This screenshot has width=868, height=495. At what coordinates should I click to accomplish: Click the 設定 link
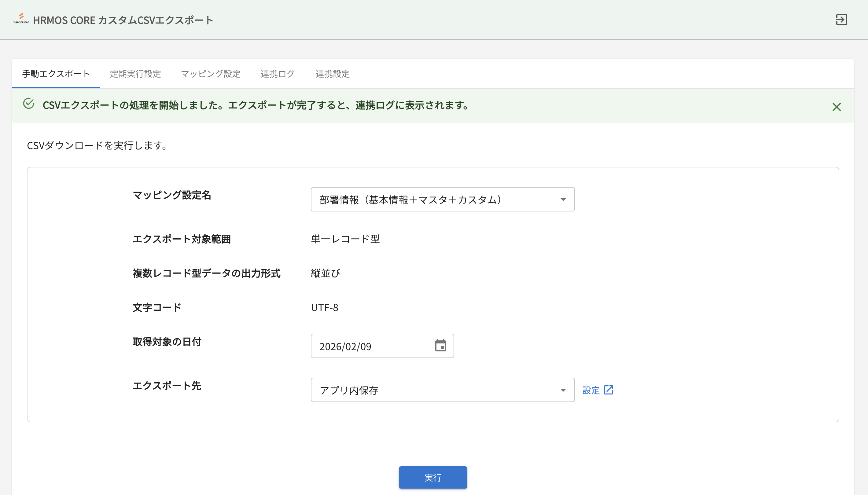pyautogui.click(x=591, y=390)
